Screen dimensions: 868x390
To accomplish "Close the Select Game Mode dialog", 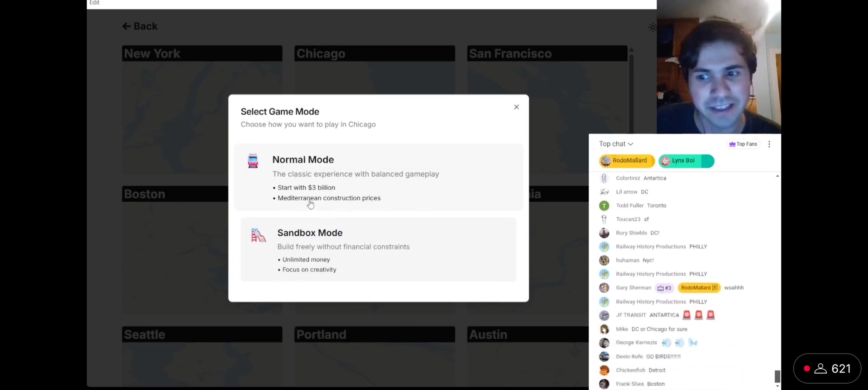I will pos(516,107).
